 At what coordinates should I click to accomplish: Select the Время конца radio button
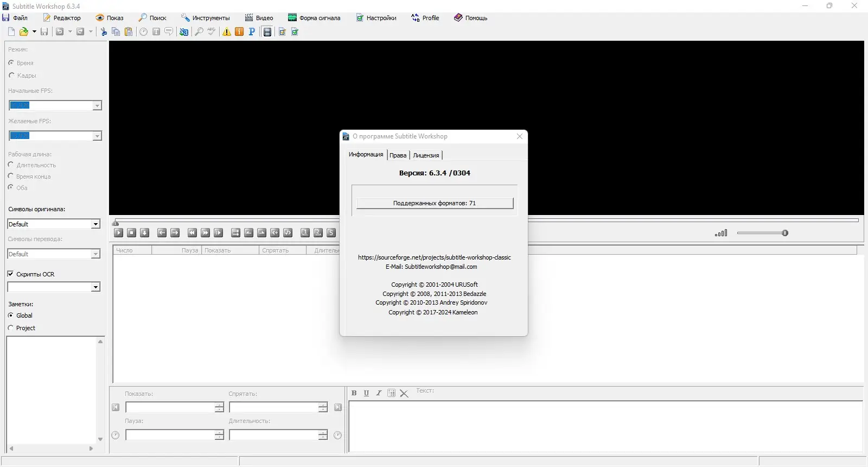click(x=11, y=176)
